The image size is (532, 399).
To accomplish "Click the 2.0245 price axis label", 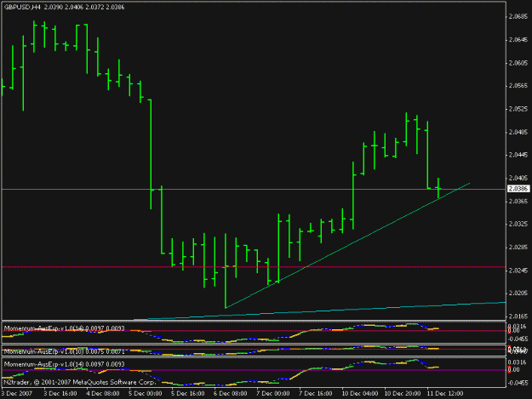I will pos(518,271).
